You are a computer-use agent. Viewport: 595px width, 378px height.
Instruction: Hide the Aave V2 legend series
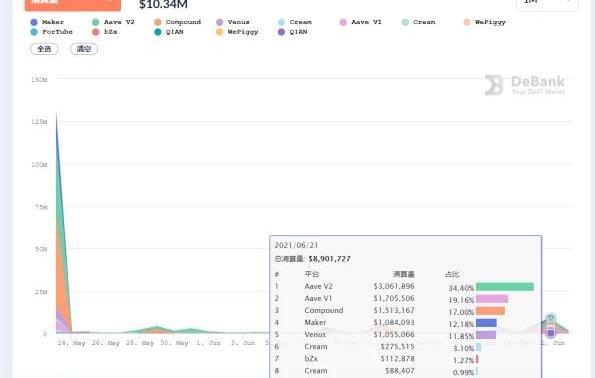pyautogui.click(x=113, y=22)
